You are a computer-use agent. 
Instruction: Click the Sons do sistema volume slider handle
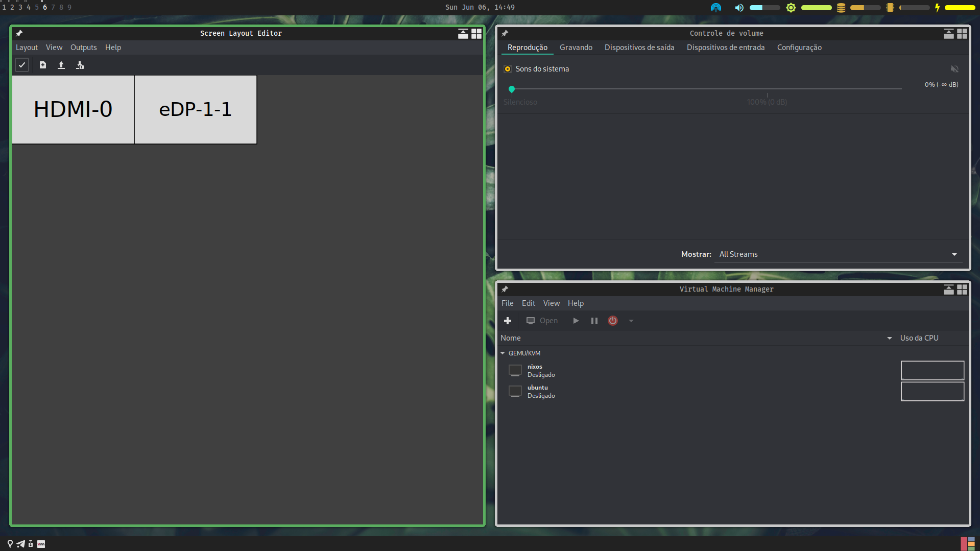pos(512,89)
